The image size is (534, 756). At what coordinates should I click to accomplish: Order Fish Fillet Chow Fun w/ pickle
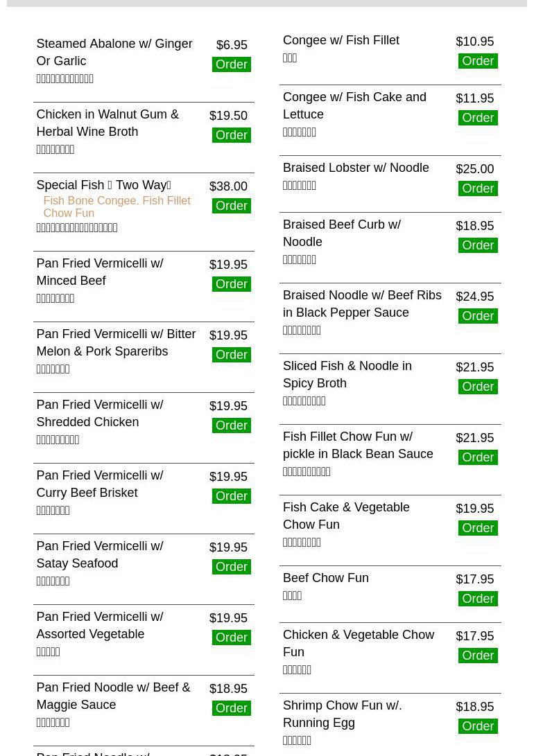point(478,457)
